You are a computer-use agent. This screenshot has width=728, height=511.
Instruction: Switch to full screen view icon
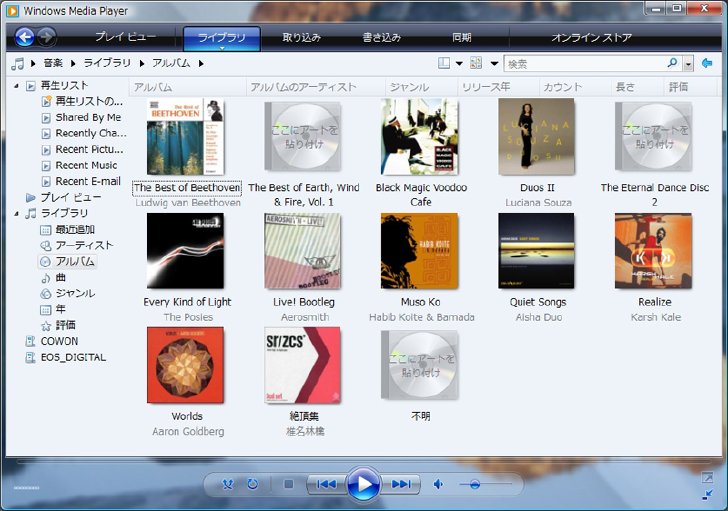[x=707, y=477]
